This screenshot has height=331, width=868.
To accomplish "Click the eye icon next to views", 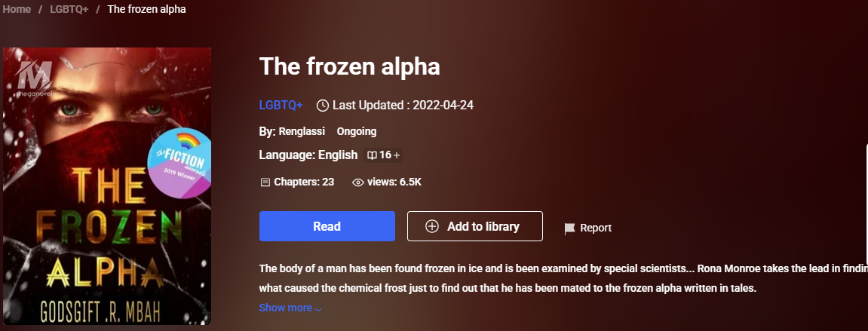I will (x=358, y=182).
